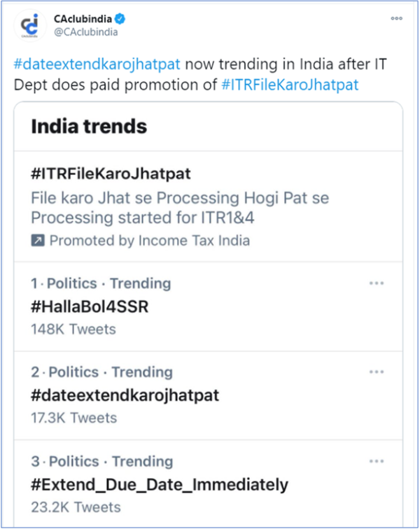Click the 23.2K Tweets count
Screen dimensions: 420x529
(76, 507)
